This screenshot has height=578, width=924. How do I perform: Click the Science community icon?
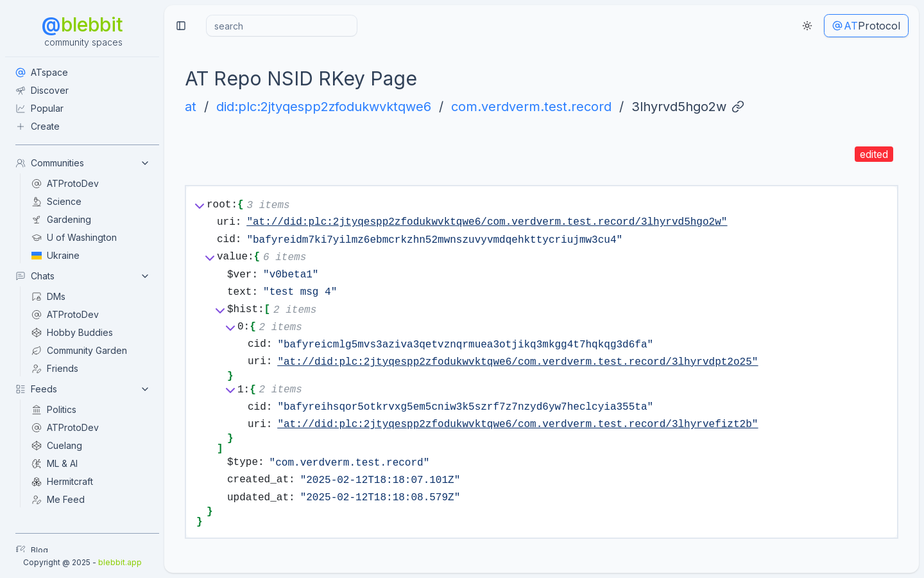click(37, 202)
